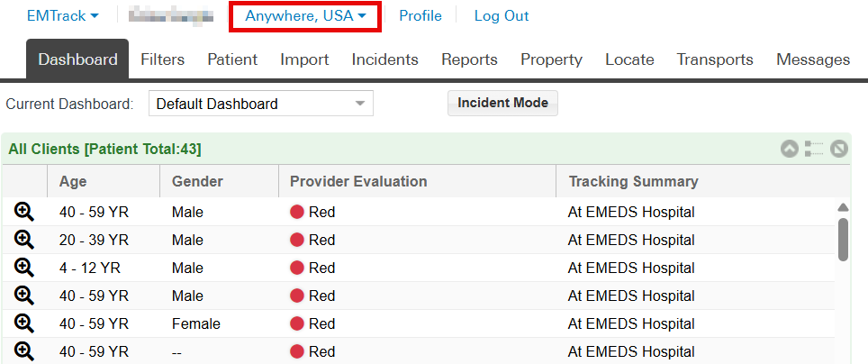Click At EMEDS Hospital in Female row
This screenshot has height=364, width=868.
[x=631, y=323]
